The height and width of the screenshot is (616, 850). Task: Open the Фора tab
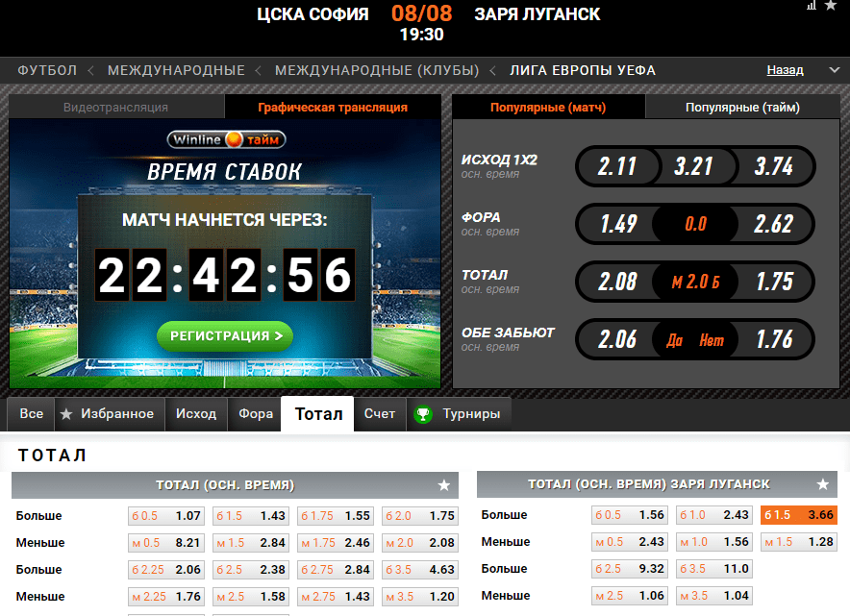pos(256,414)
